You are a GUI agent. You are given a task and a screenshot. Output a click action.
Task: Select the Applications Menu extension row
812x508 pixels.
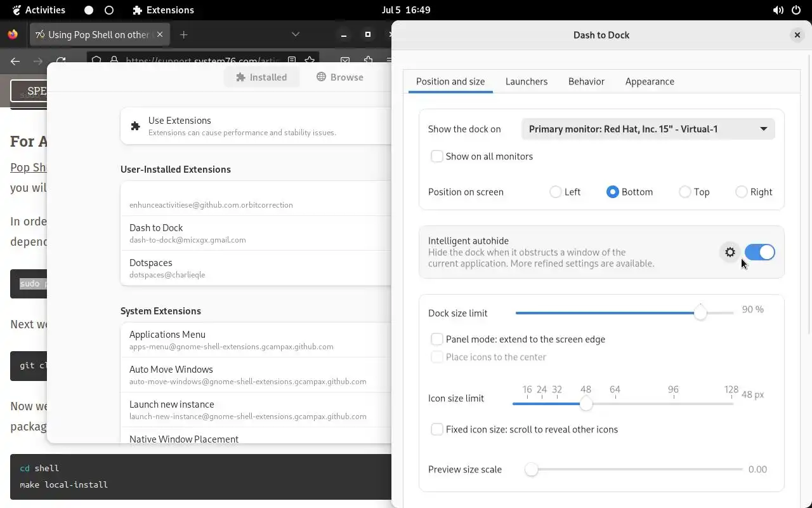point(256,340)
